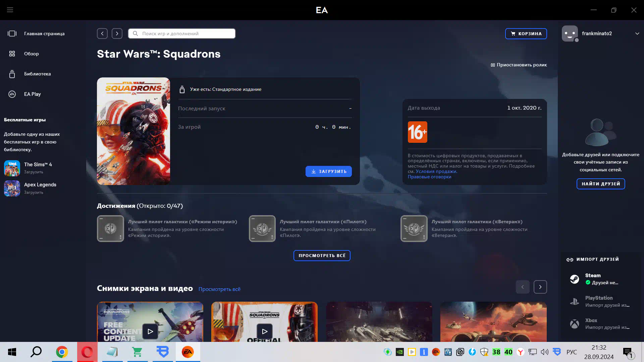
Task: Click The Sims 4 game icon
Action: tap(12, 168)
